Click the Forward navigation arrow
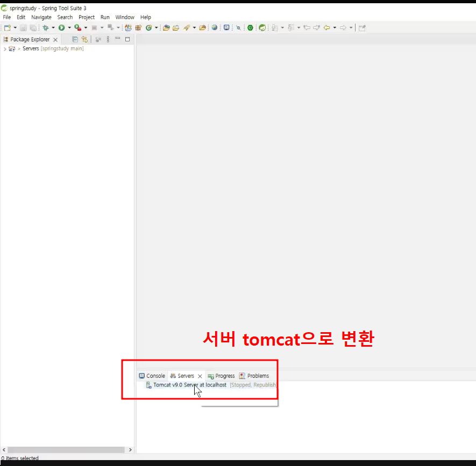 [x=343, y=28]
